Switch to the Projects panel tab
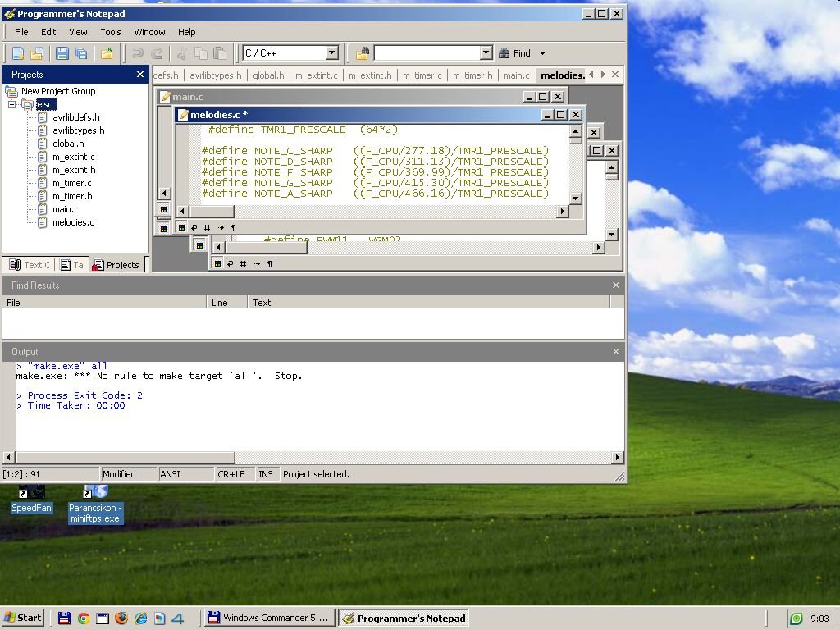The width and height of the screenshot is (840, 630). coord(116,265)
